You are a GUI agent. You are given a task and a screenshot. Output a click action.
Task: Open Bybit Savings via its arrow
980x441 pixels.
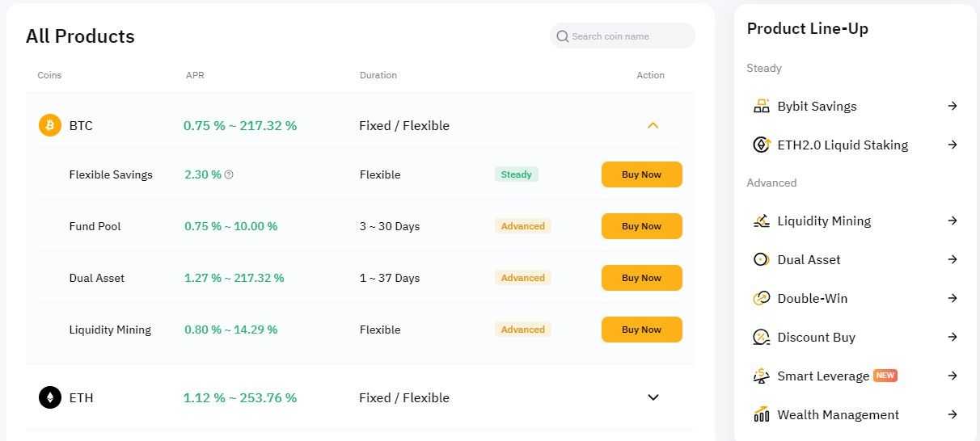[953, 106]
